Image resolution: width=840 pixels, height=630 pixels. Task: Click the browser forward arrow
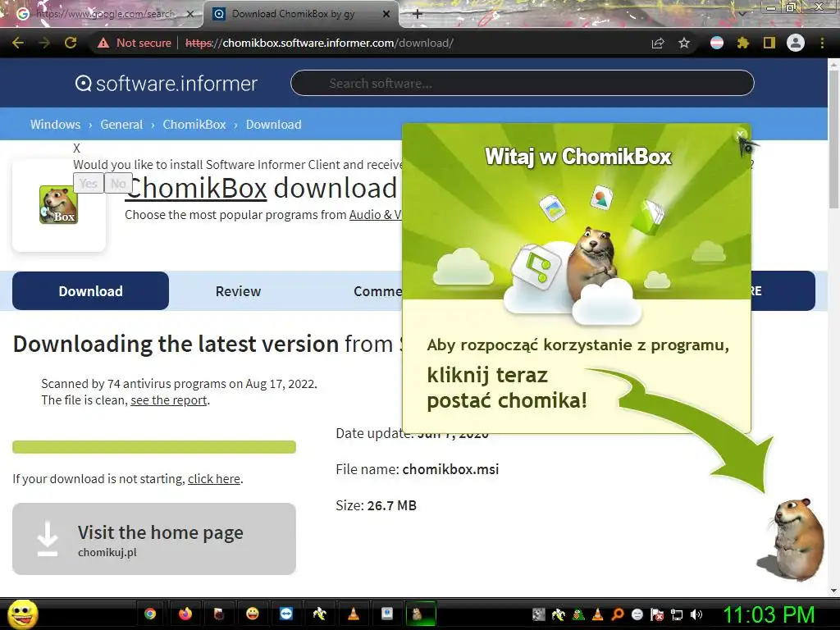(x=44, y=43)
